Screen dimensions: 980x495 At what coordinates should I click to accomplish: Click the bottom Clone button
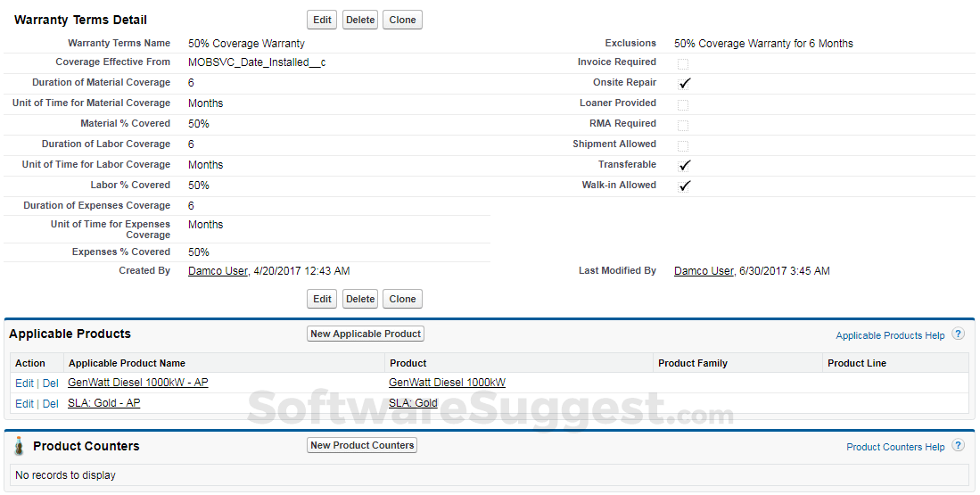402,299
